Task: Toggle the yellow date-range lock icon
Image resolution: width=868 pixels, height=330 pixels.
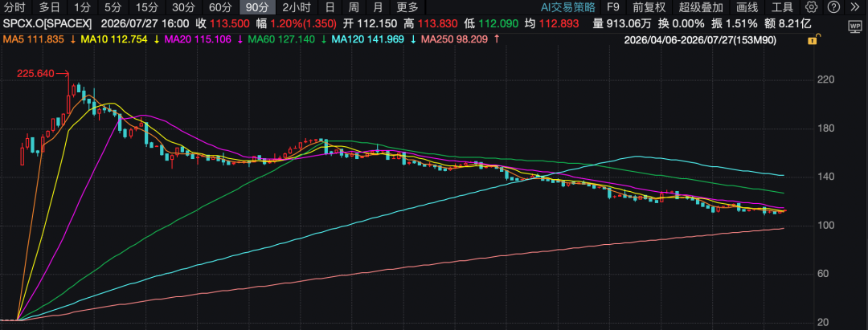Action: coord(812,40)
